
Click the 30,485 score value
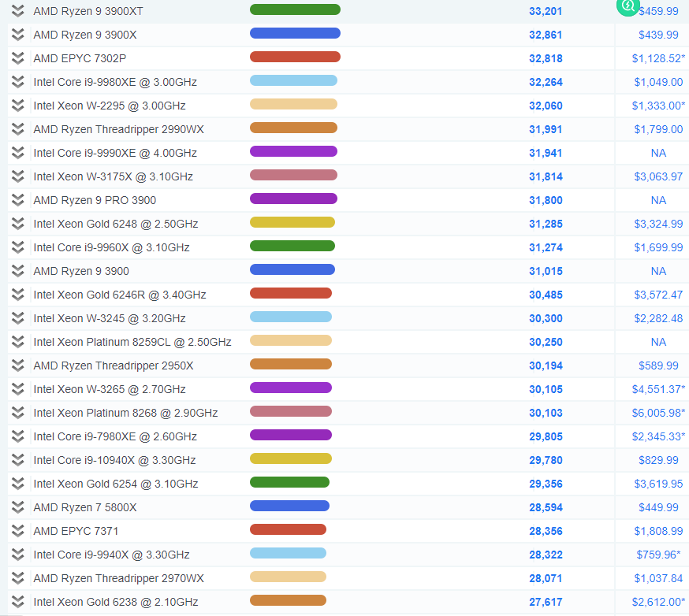tap(546, 295)
